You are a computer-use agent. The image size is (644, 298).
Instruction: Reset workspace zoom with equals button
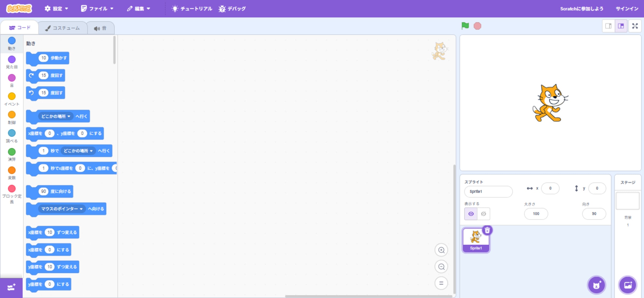[x=441, y=283]
